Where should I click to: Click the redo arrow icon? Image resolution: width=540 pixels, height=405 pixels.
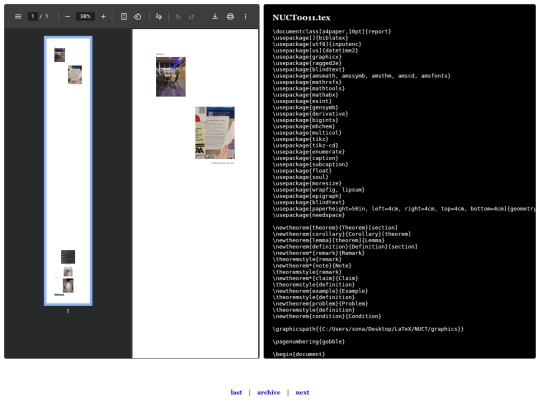pos(191,17)
